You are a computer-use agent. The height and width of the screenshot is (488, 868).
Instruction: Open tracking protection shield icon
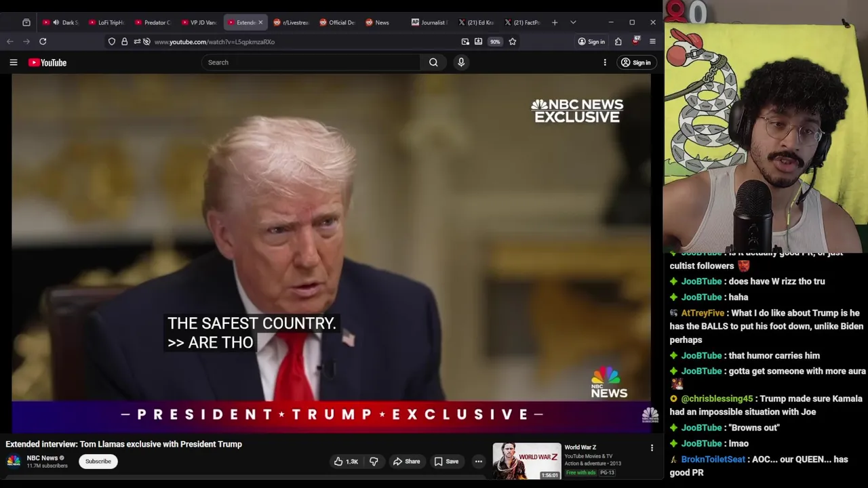pos(112,41)
